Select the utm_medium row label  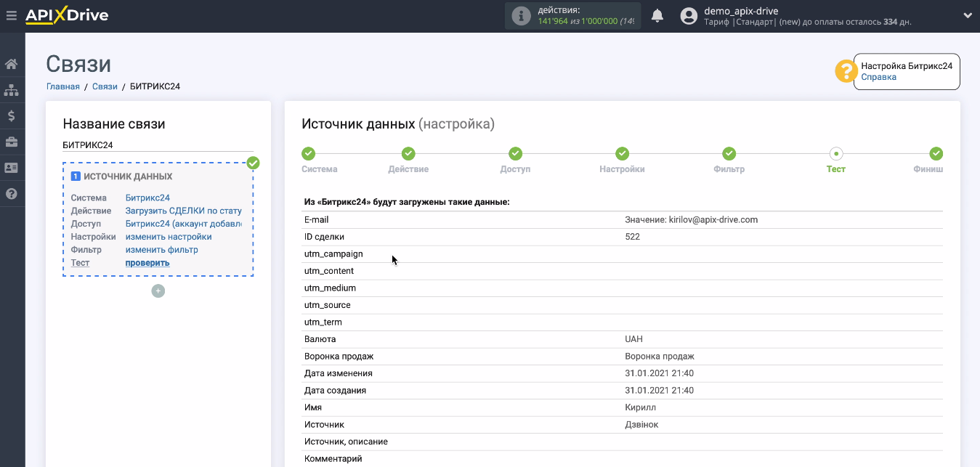(x=330, y=288)
